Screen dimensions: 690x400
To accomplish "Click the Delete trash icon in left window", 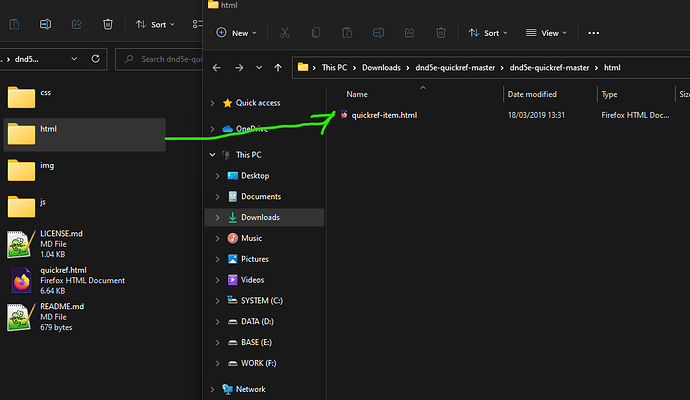I will tap(107, 24).
